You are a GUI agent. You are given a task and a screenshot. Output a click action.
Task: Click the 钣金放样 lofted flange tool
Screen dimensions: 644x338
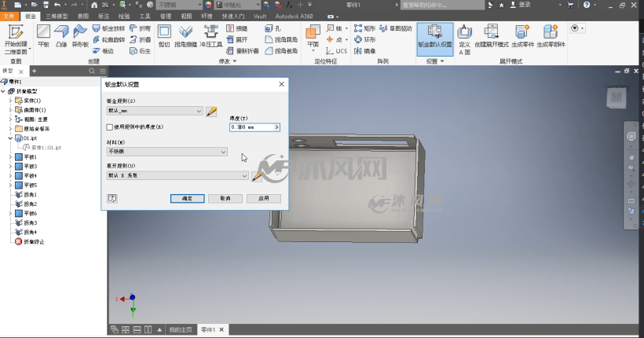[x=108, y=28]
